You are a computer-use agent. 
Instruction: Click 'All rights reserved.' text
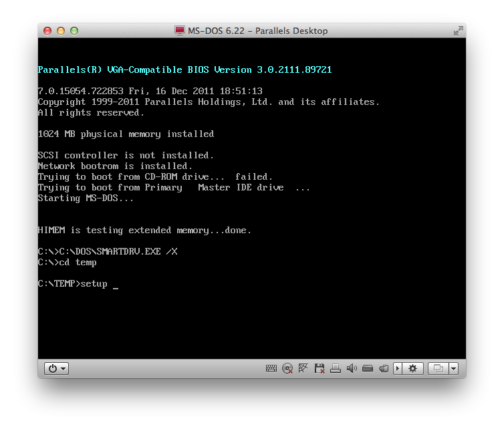point(91,113)
